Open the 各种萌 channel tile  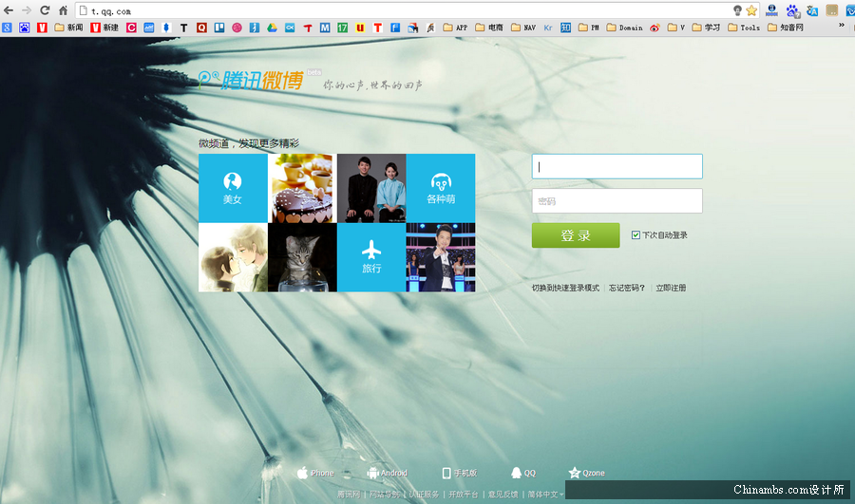point(440,188)
